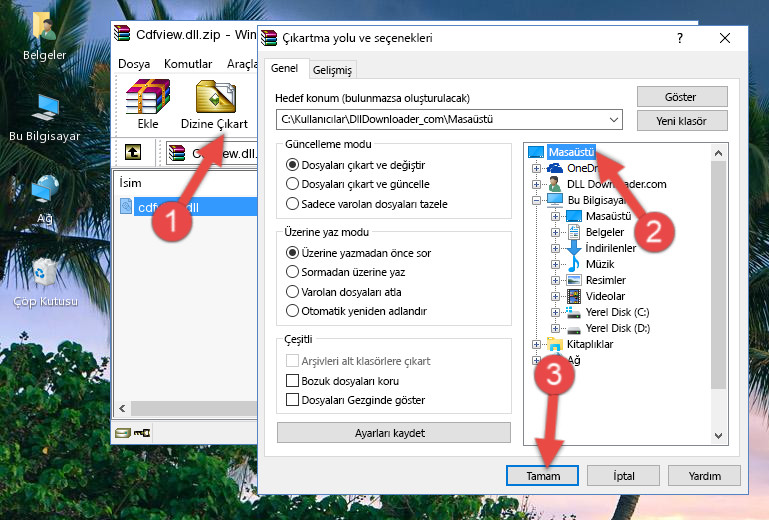Click the WinRAR file list horizontal scrollbar
Viewport: 769px width, 520px height.
click(x=194, y=408)
